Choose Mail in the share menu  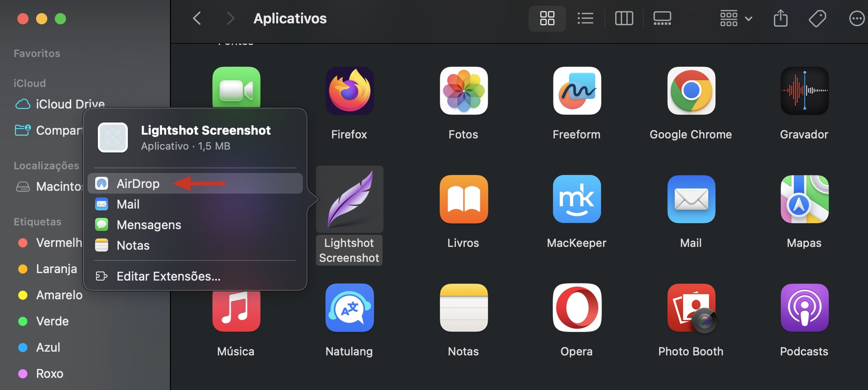(x=195, y=204)
